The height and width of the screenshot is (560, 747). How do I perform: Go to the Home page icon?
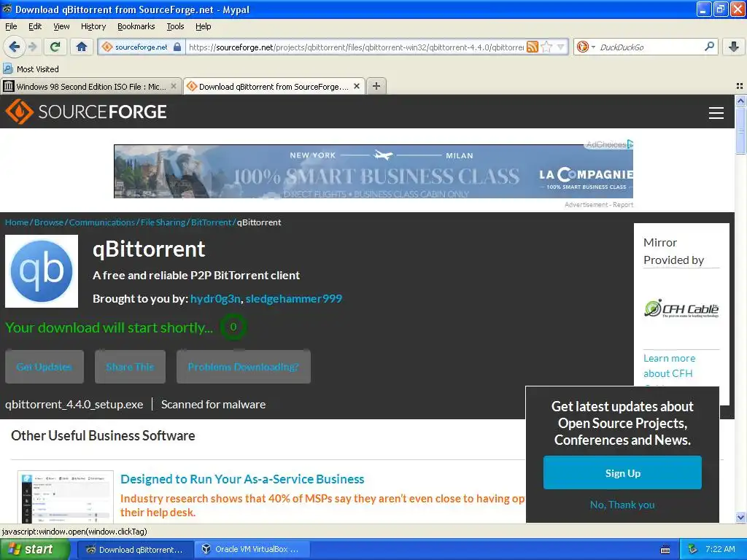click(82, 47)
